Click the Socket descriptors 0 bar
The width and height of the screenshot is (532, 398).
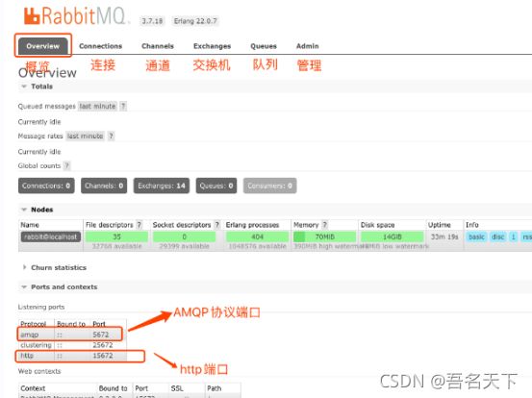[x=185, y=236]
